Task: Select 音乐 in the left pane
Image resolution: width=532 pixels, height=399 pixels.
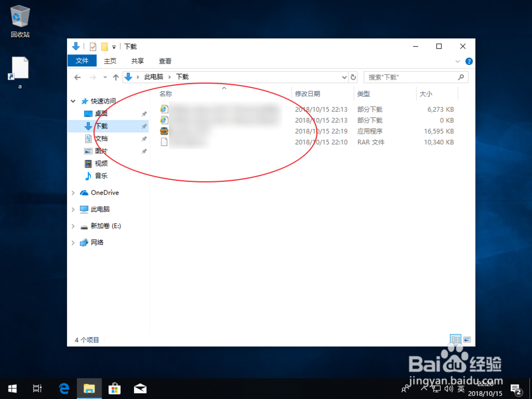Action: pos(100,176)
